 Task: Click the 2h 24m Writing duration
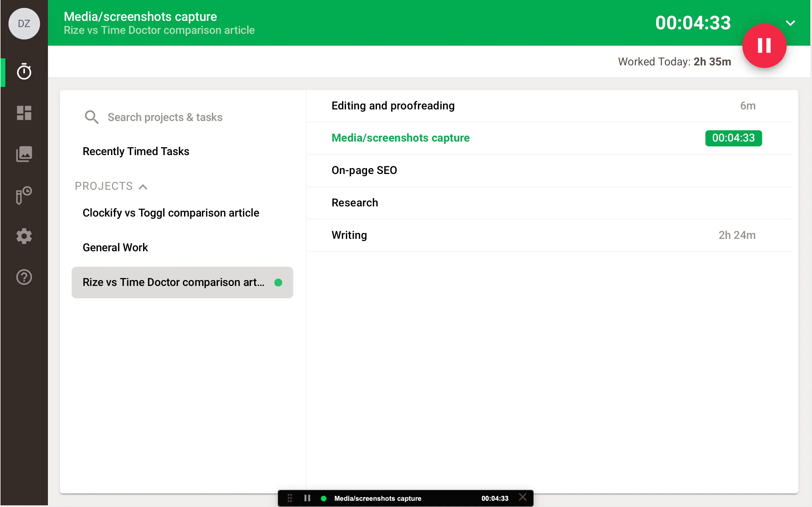point(736,235)
